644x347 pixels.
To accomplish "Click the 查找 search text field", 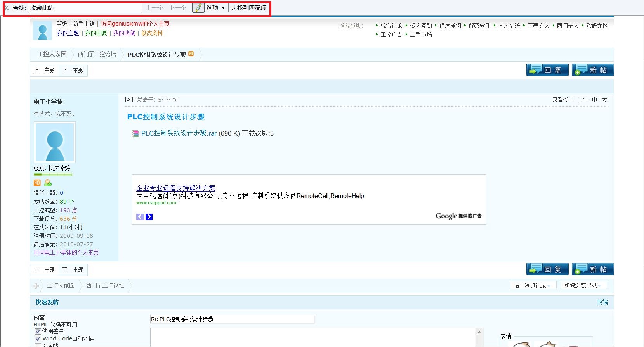I will pyautogui.click(x=85, y=8).
